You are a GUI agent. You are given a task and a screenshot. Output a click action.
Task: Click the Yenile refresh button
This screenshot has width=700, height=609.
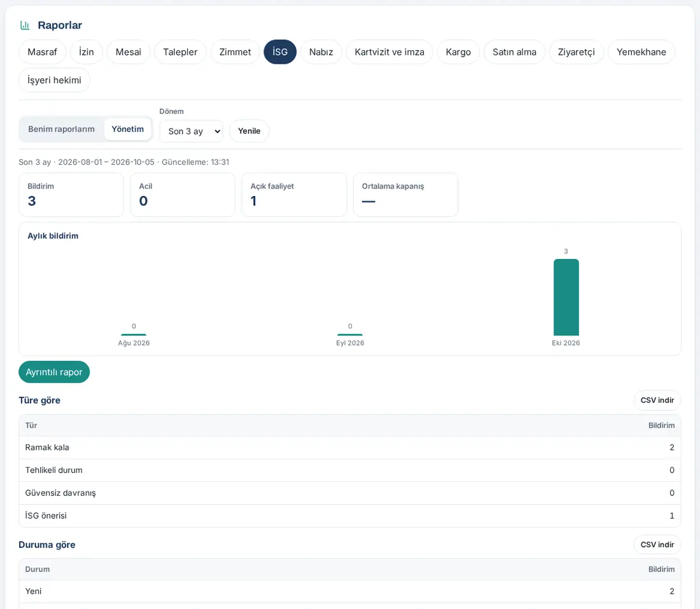(249, 131)
